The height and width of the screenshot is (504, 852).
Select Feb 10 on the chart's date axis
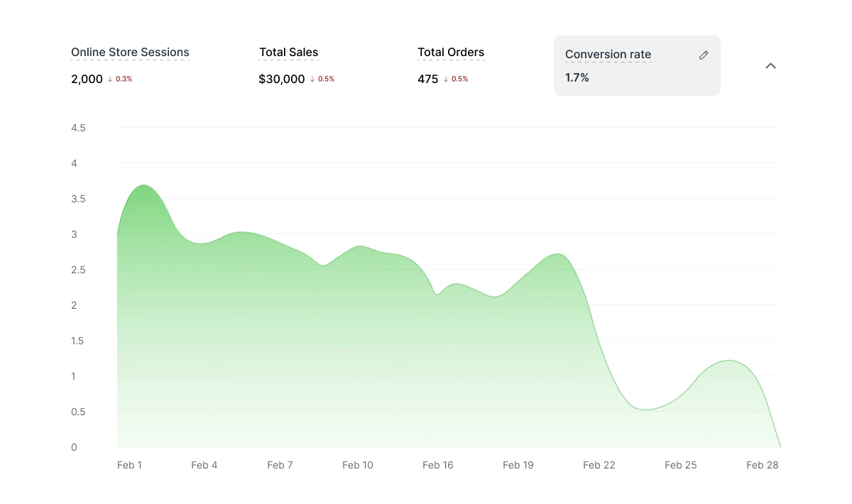point(357,465)
